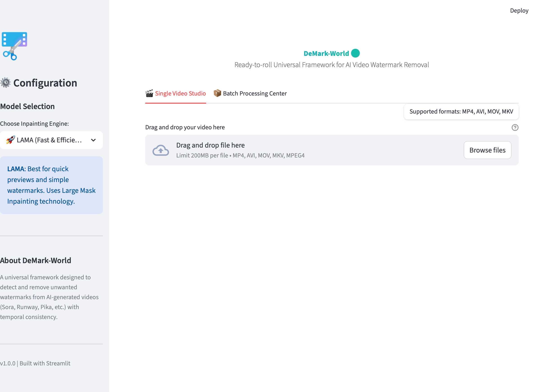This screenshot has width=539, height=392.
Task: Open the Batch Processing Center tab
Action: [x=250, y=93]
